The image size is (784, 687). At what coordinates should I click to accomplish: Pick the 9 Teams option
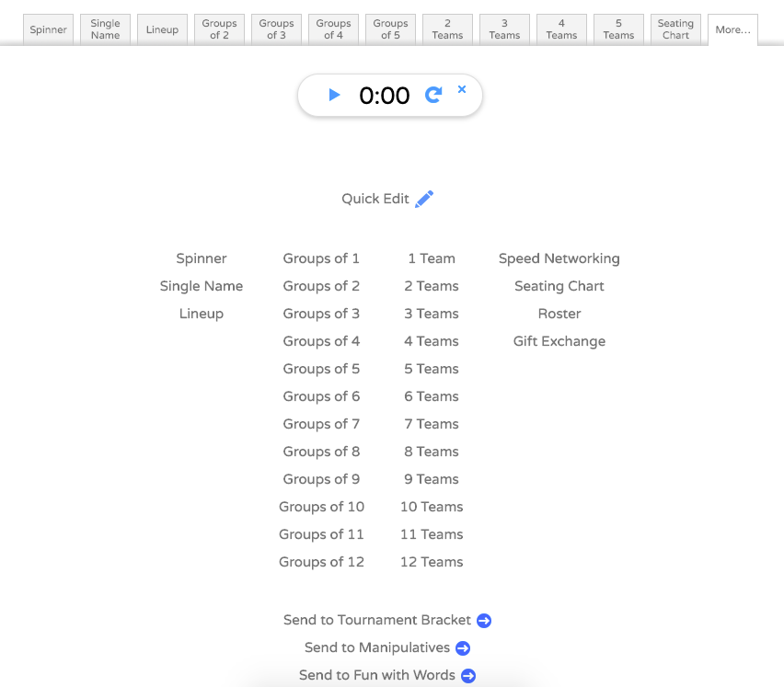tap(432, 479)
